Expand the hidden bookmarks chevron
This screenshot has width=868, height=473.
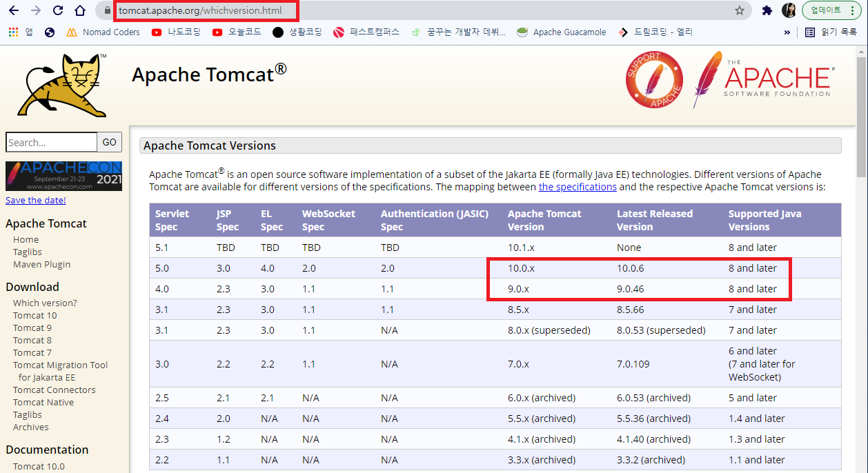787,32
